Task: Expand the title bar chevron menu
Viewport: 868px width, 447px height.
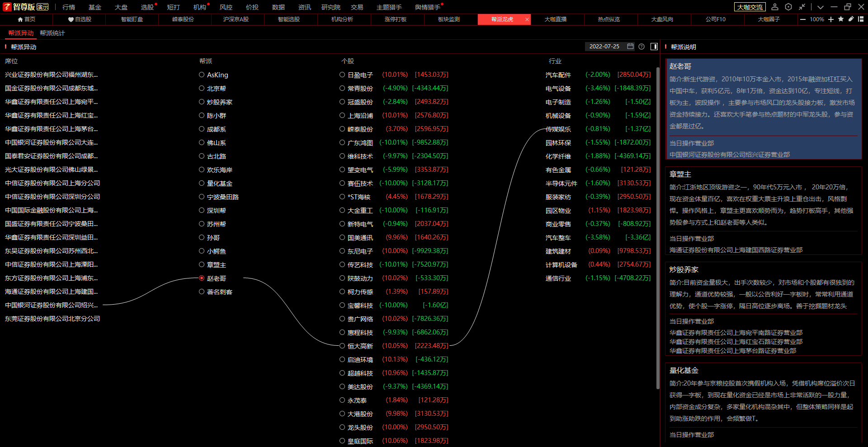Action: coord(821,7)
